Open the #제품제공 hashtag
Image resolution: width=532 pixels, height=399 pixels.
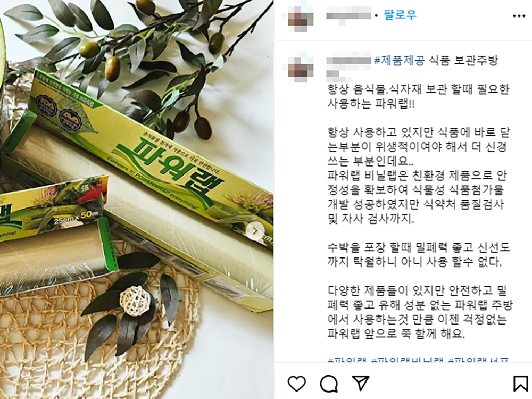pos(400,61)
